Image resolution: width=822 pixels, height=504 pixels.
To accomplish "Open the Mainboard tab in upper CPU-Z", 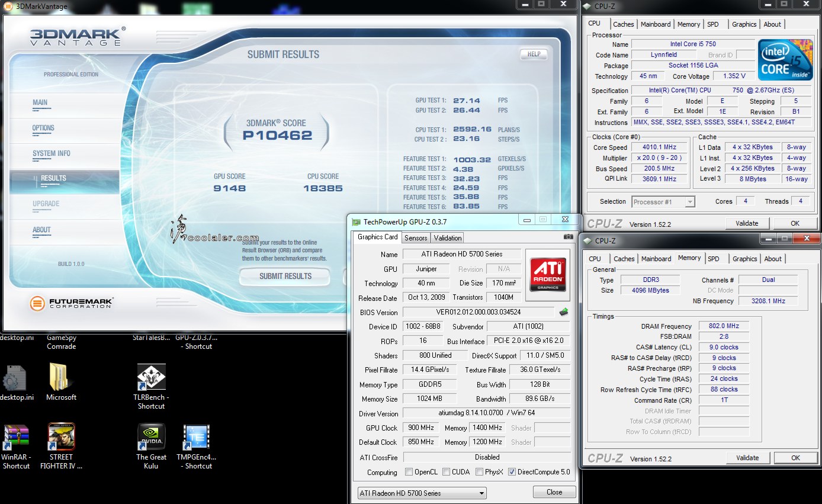I will (656, 24).
